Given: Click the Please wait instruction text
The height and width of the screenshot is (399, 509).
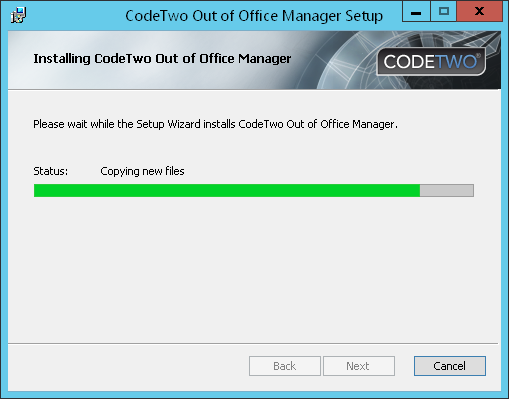Looking at the screenshot, I should 215,124.
